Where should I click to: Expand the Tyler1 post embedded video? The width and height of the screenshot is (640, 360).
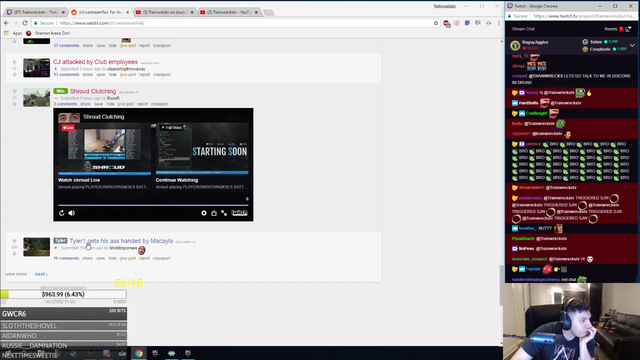click(56, 248)
